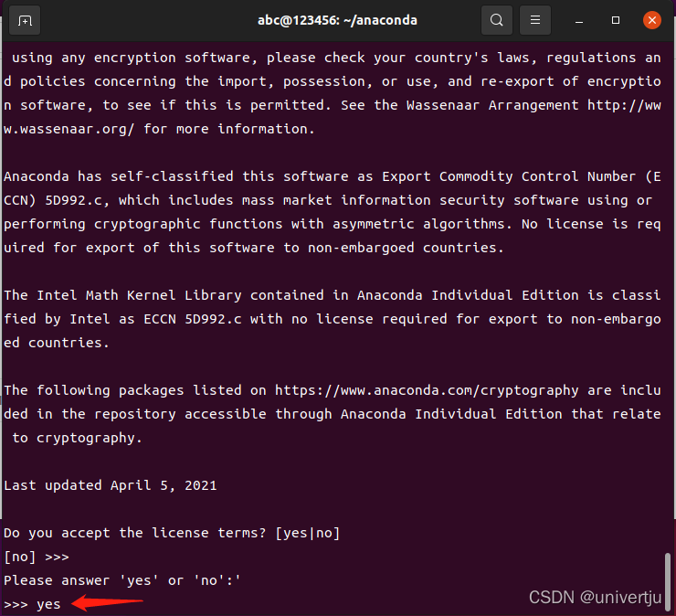Click the word ECCN in Intel paragraph
Screen dimensions: 676x616
160,319
